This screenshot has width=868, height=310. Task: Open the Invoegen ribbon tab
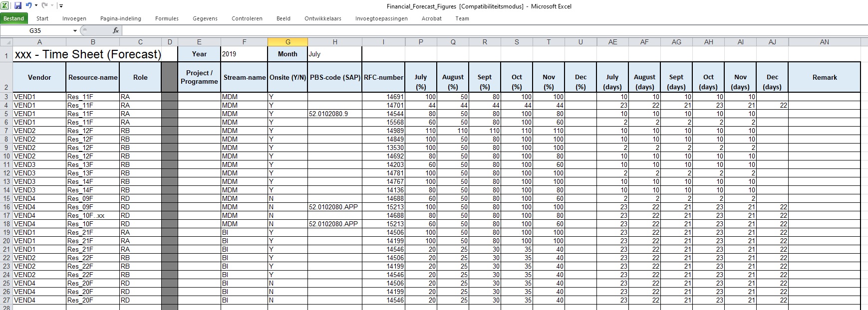(74, 18)
